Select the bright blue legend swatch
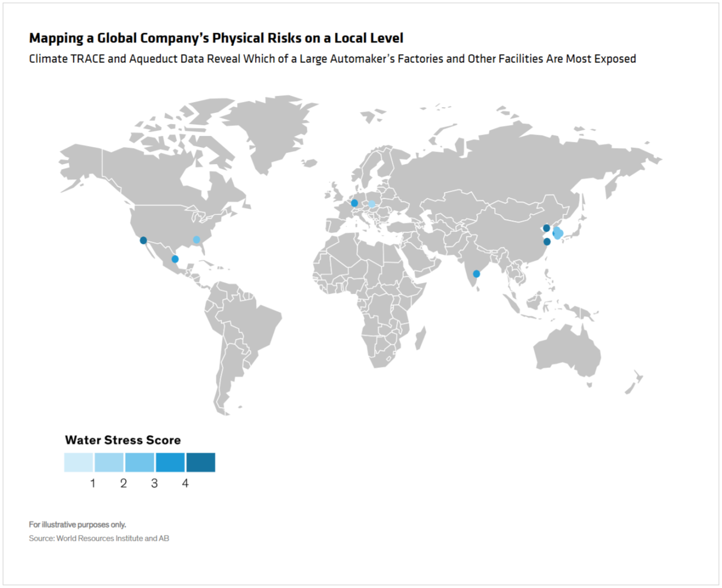The height and width of the screenshot is (588, 722). 170,462
